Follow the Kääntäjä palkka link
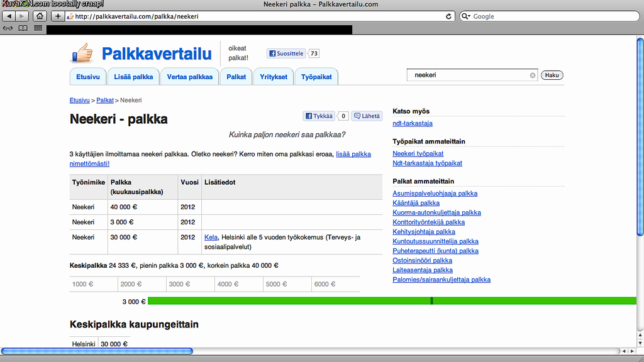Viewport: 644px width, 362px height. [416, 203]
